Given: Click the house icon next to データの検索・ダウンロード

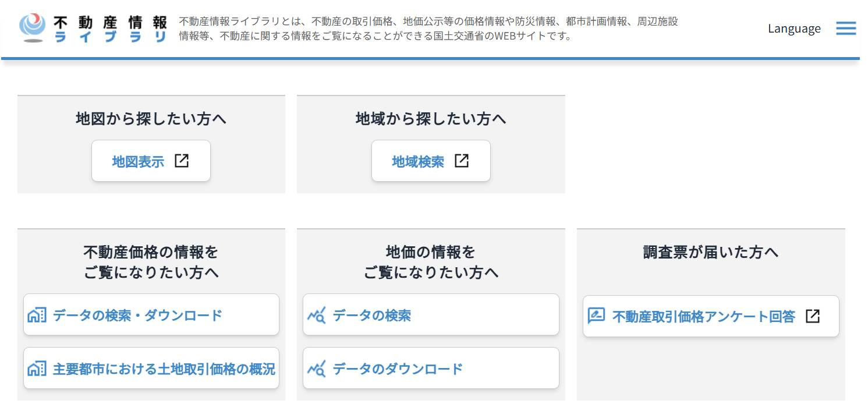Looking at the screenshot, I should pos(36,314).
